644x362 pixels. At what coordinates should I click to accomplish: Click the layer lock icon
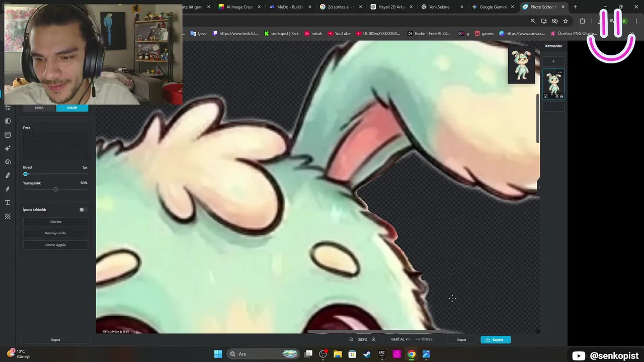561,96
